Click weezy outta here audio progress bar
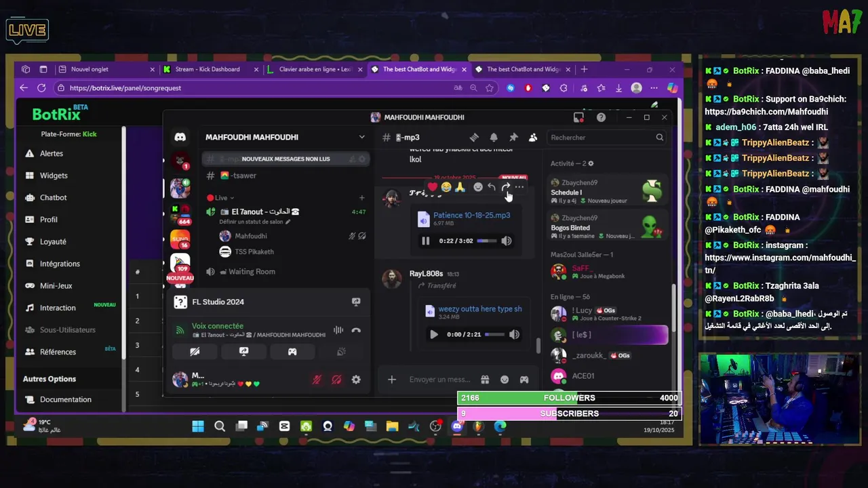 pyautogui.click(x=494, y=334)
